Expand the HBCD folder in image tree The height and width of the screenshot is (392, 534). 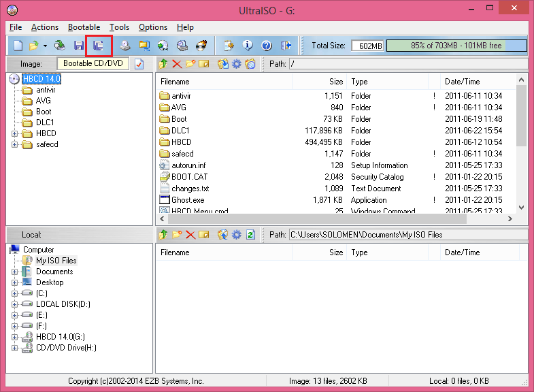(x=14, y=133)
